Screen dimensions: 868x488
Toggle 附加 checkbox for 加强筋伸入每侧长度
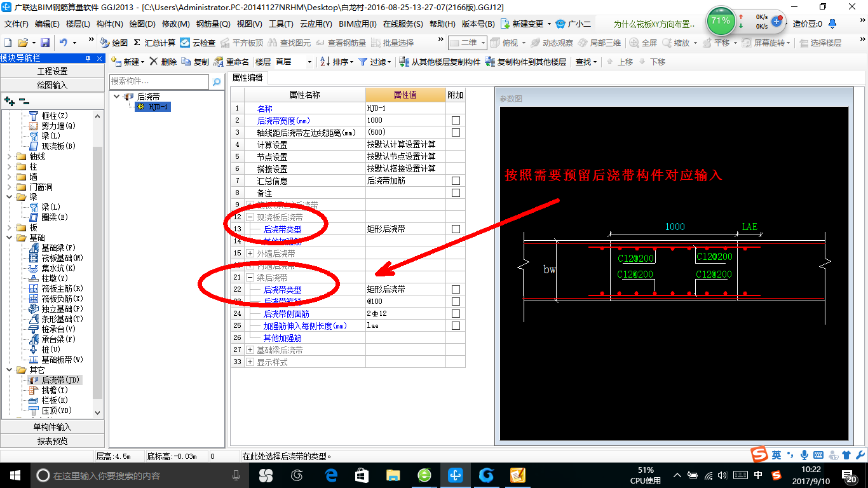[456, 326]
